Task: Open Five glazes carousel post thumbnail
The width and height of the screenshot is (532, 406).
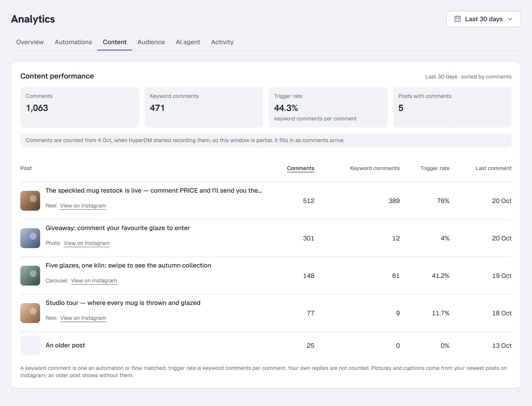Action: [30, 275]
